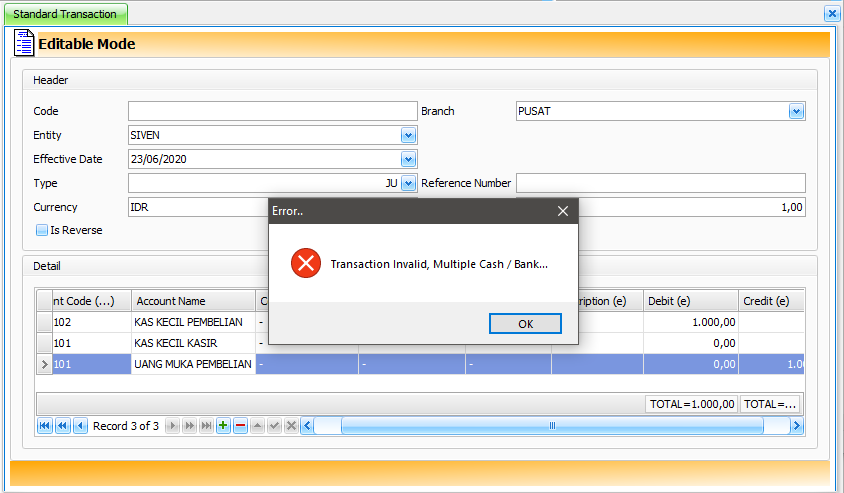This screenshot has height=493, width=844.
Task: Open the Type dropdown arrow
Action: [x=408, y=183]
